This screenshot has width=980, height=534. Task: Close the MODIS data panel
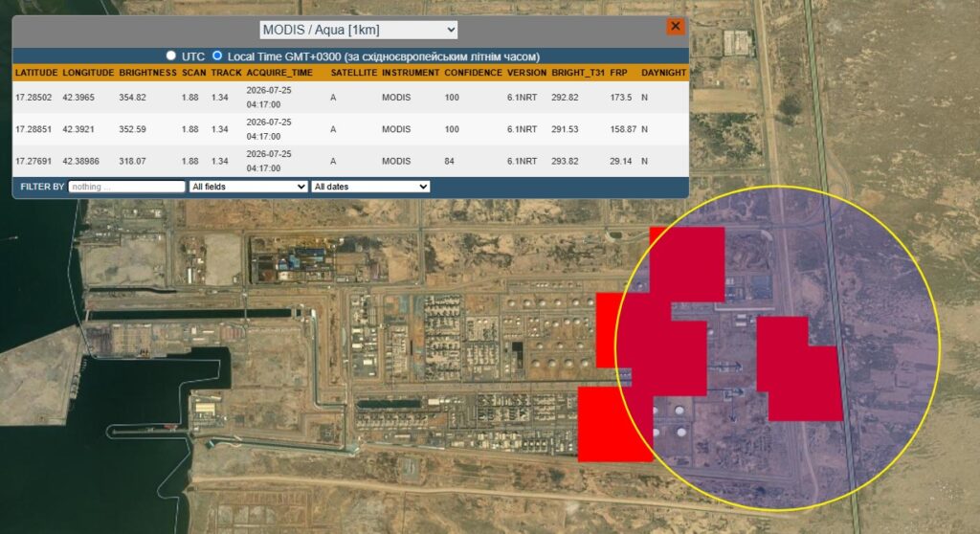[675, 26]
